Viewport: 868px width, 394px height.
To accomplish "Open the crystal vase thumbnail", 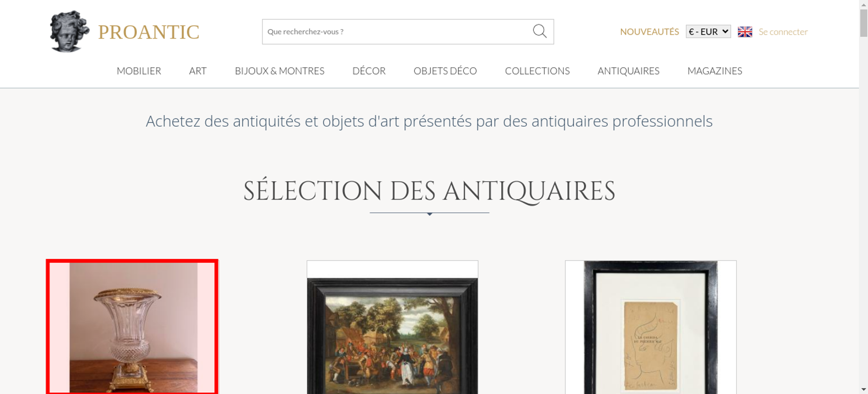I will (132, 327).
